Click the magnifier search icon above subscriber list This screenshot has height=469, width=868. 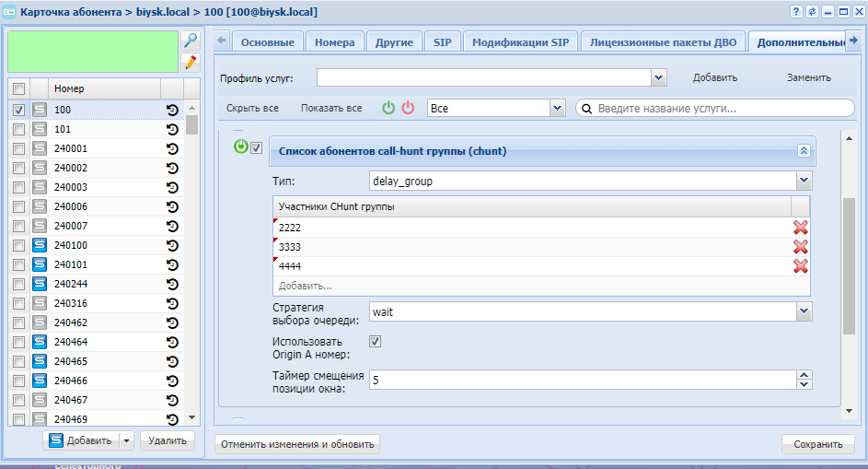click(x=191, y=41)
